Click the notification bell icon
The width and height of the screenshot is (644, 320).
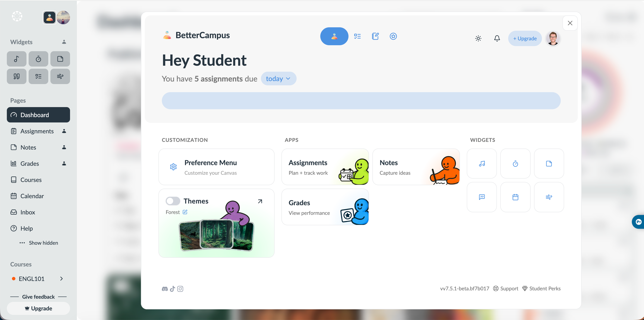pos(497,38)
